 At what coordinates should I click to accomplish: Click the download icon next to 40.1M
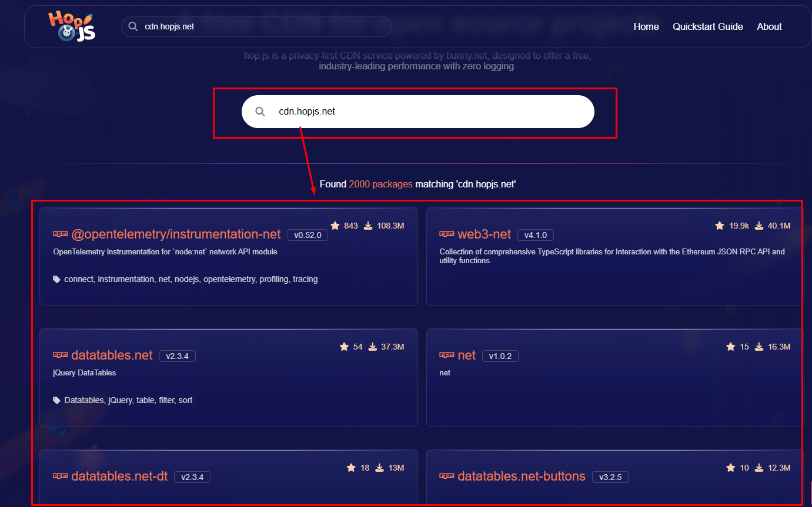point(759,226)
